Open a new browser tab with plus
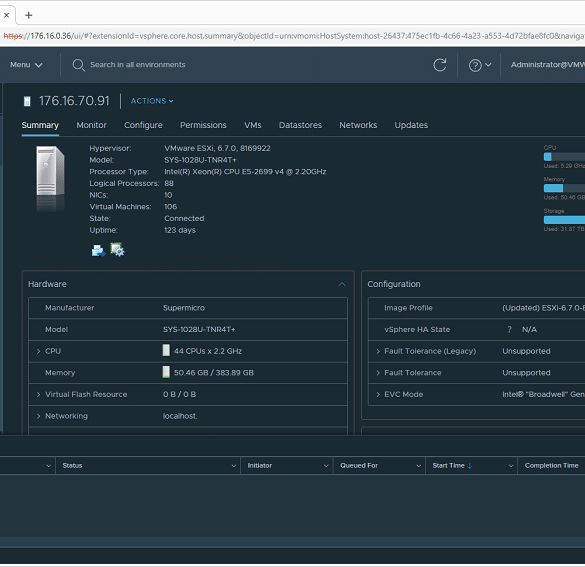585x567 pixels. (x=28, y=15)
